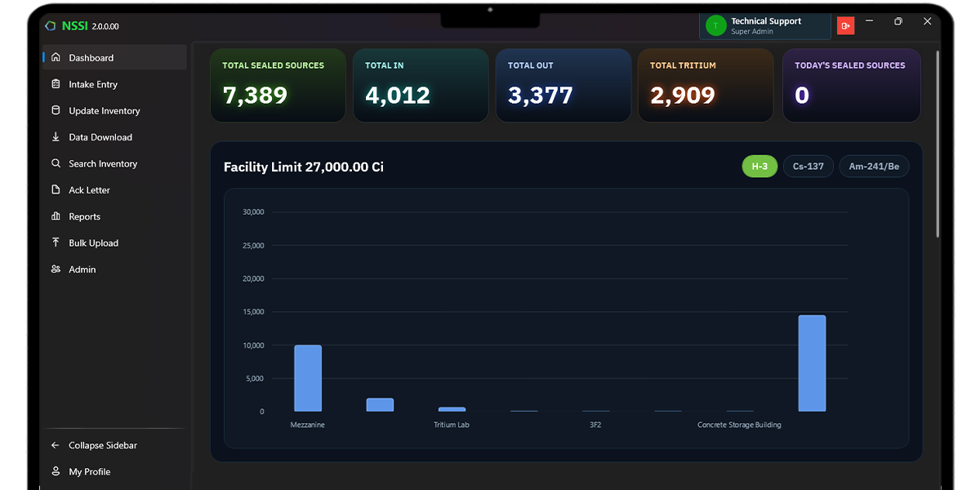
Task: Click the green user avatar circle
Action: pyautogui.click(x=716, y=26)
